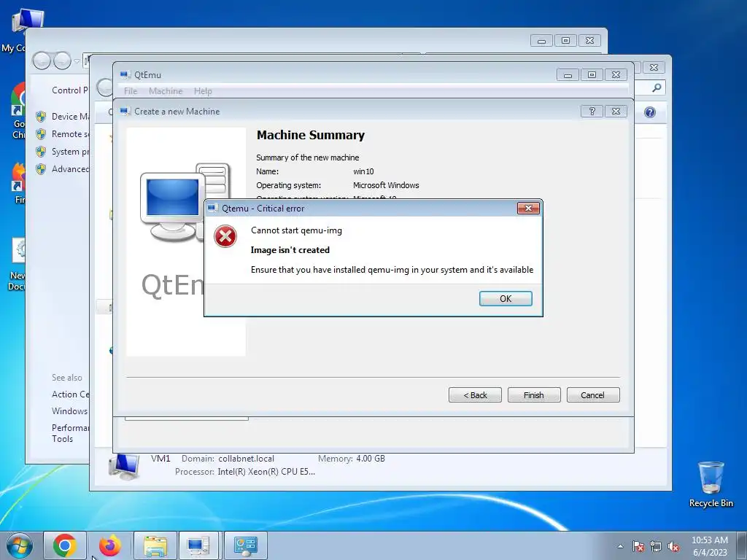Click OK in the Critical error dialog
This screenshot has height=560, width=747.
(x=506, y=298)
